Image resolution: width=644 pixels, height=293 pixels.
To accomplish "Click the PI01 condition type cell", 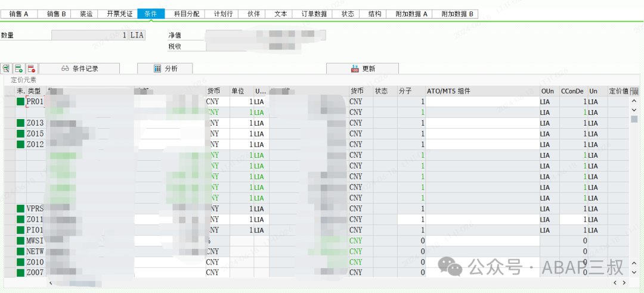I will 35,229.
